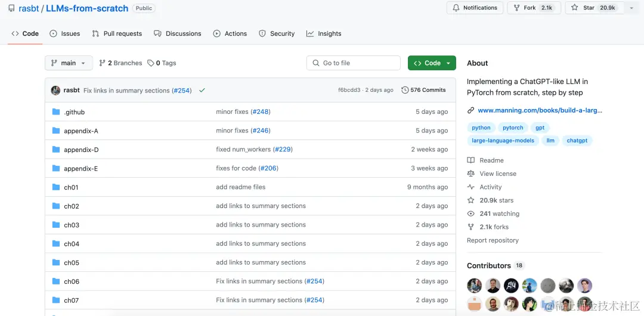Open the manning.com book website link

(x=540, y=110)
